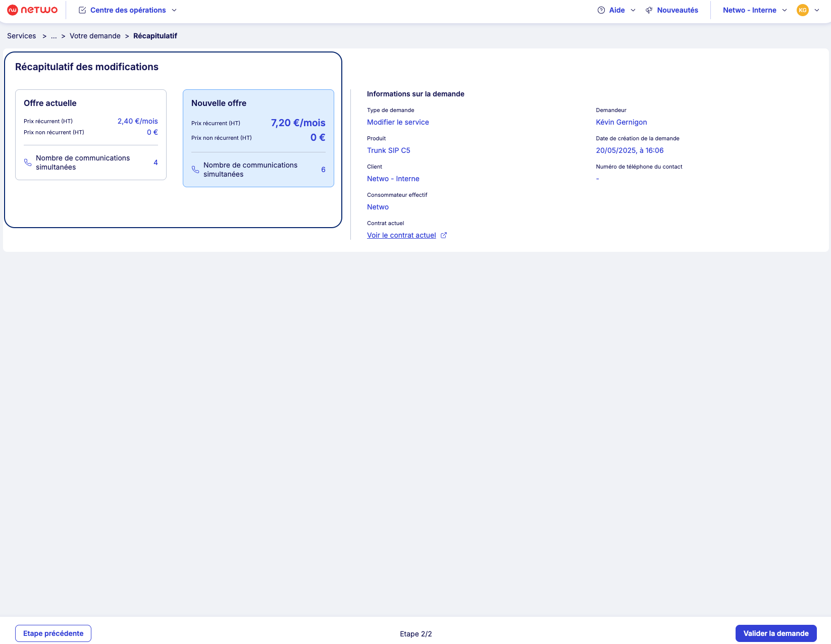
Task: Click the 20/05/2025, à 16:06 date
Action: tap(630, 150)
